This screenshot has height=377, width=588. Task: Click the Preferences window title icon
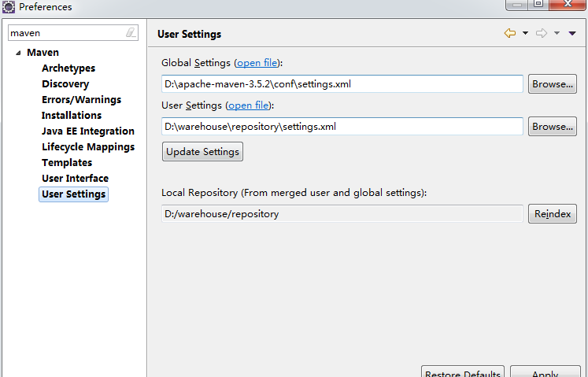click(9, 7)
